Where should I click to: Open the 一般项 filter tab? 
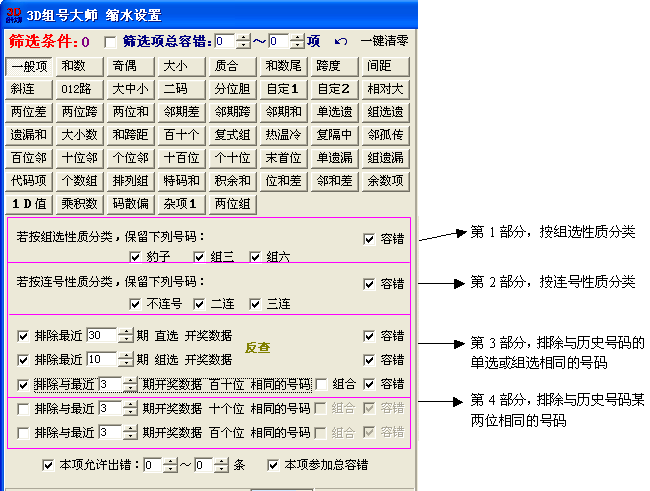point(30,66)
